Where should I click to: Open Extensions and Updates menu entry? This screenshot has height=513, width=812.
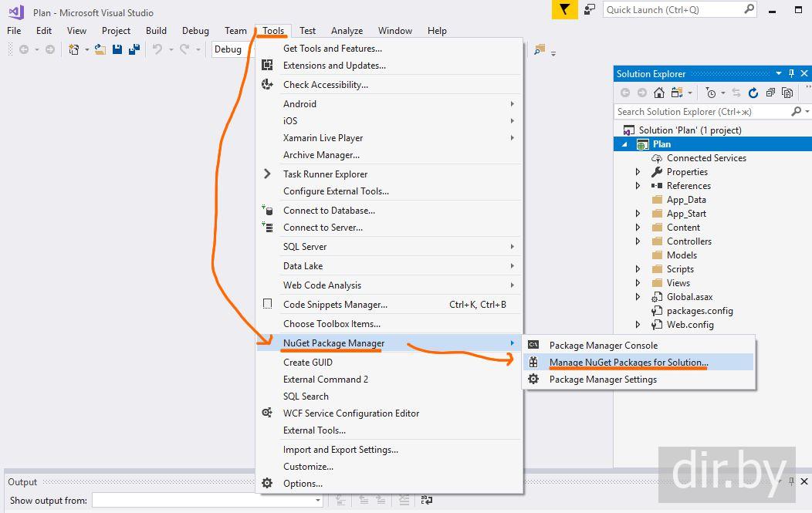click(x=334, y=66)
